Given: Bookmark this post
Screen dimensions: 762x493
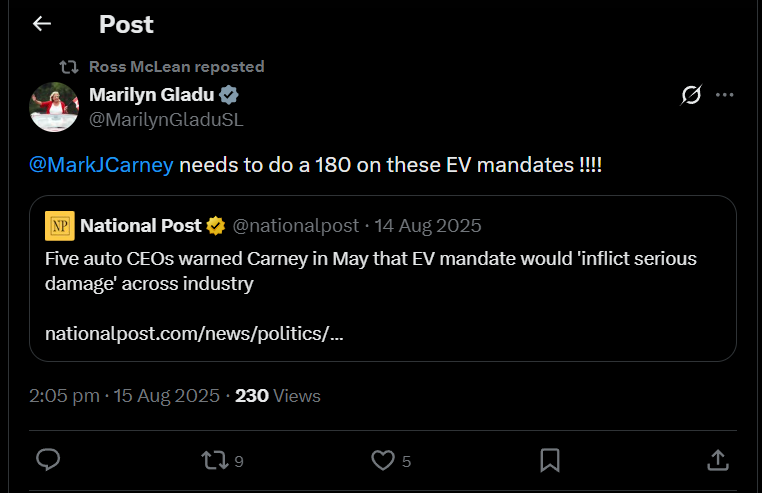Looking at the screenshot, I should tap(549, 459).
